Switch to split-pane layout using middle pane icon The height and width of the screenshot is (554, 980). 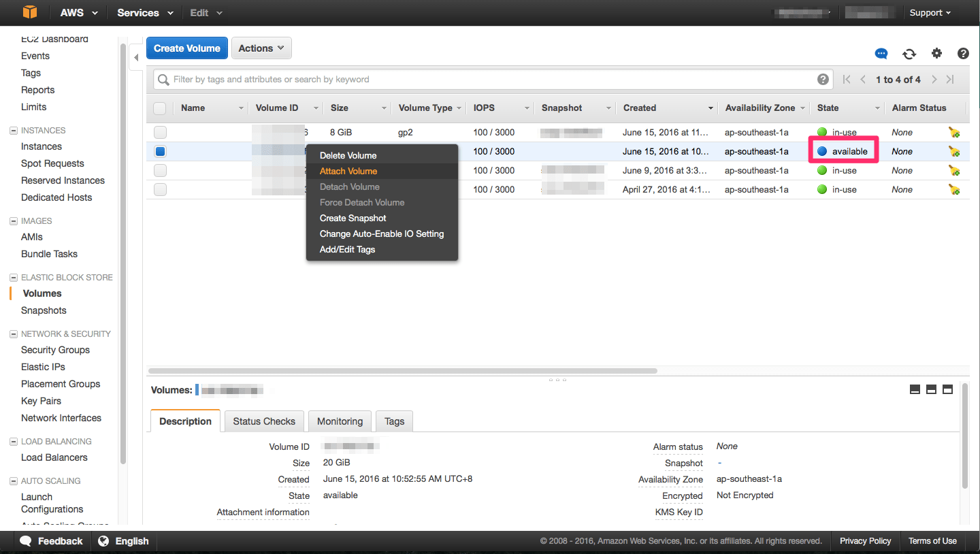point(931,389)
